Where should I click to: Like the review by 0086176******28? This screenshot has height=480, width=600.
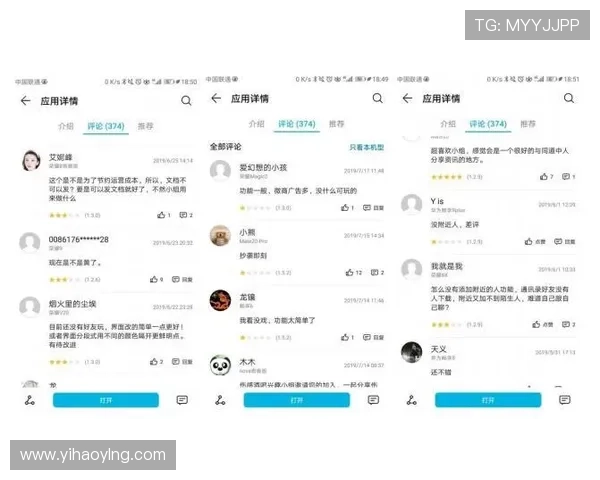[157, 279]
